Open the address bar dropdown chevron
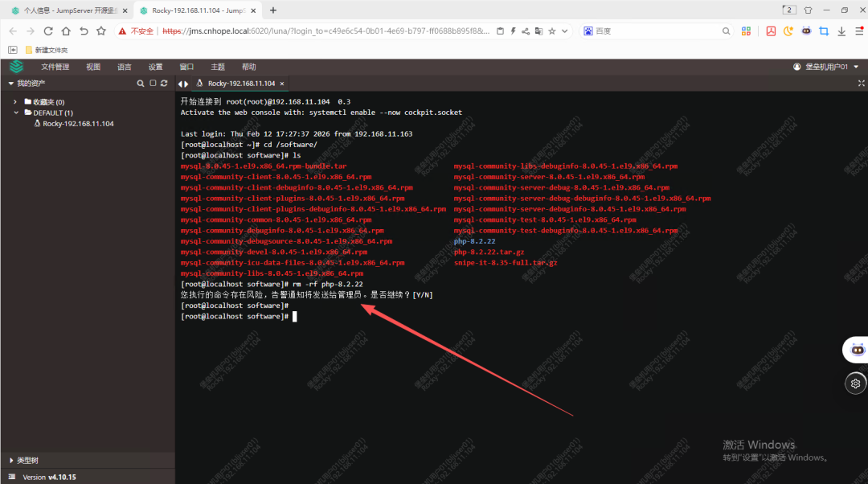 pos(565,31)
